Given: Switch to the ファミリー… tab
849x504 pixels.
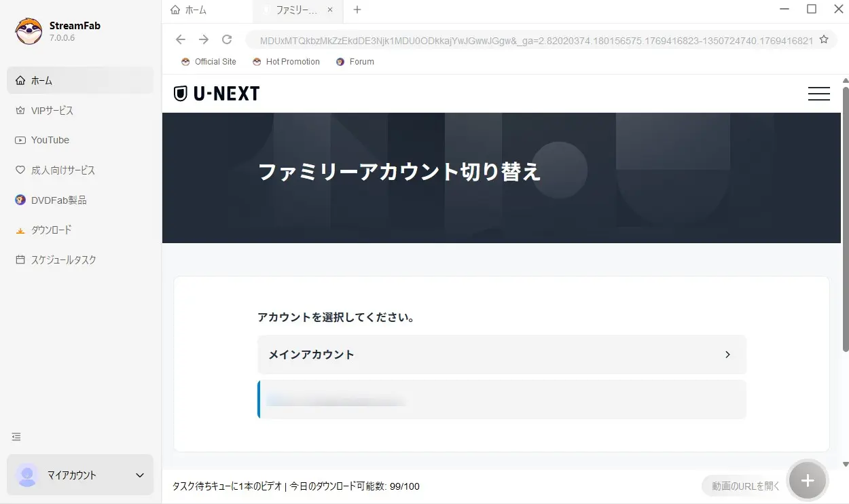Looking at the screenshot, I should 296,10.
